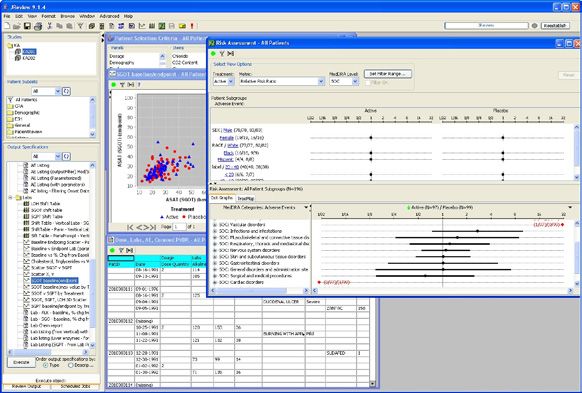Click the red exclamation mark toolbar icon
Screen dimensions: 582x393
pos(192,26)
